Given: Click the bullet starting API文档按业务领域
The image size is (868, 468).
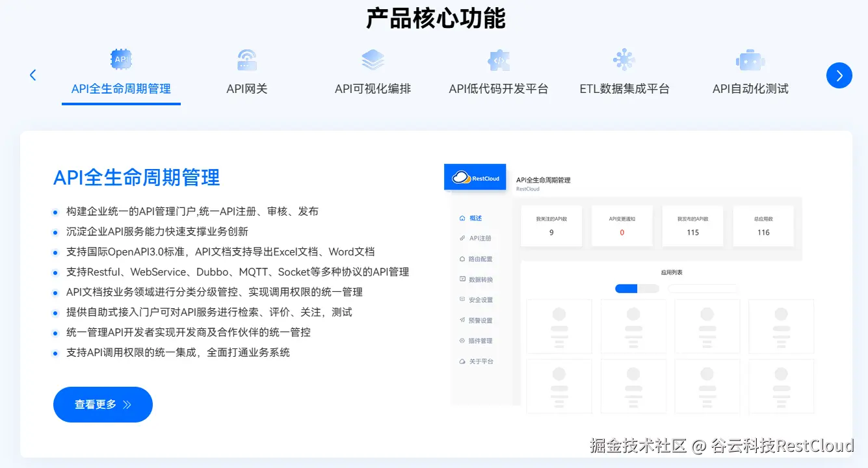Looking at the screenshot, I should (x=215, y=292).
